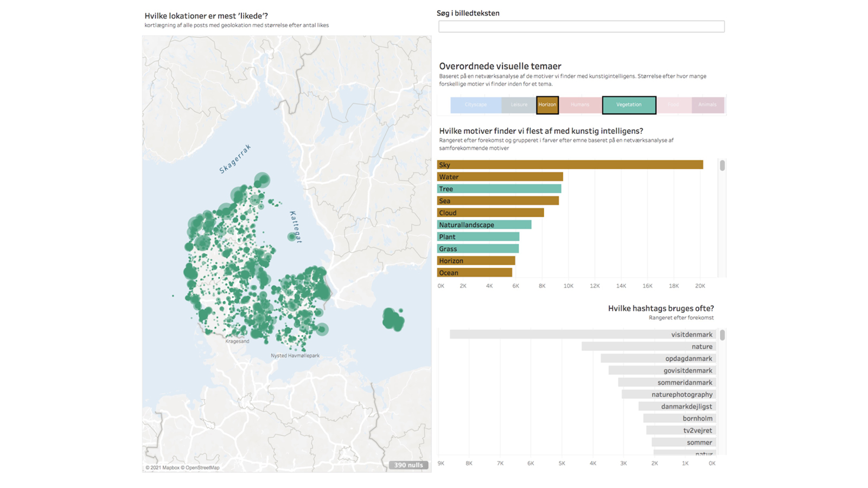This screenshot has height=488, width=868.
Task: Select the Animals theme block
Action: click(707, 105)
